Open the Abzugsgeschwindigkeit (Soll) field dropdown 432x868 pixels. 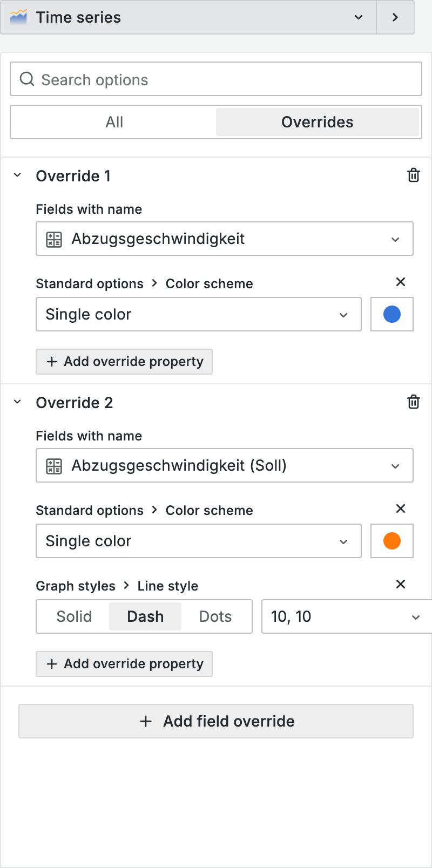tap(225, 465)
